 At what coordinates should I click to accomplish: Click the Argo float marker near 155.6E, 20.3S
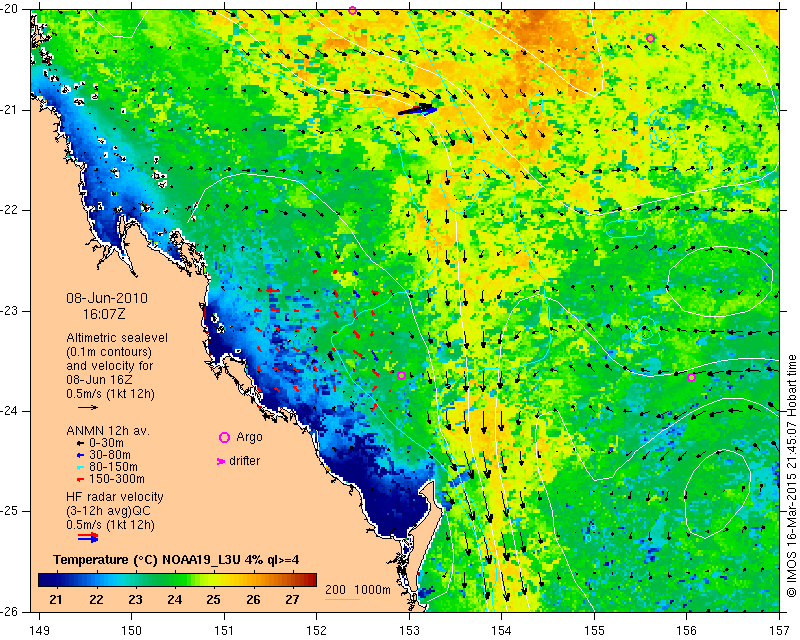(650, 38)
